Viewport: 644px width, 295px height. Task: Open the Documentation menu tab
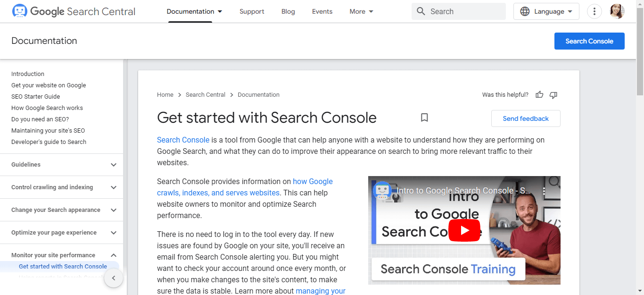[x=194, y=11]
